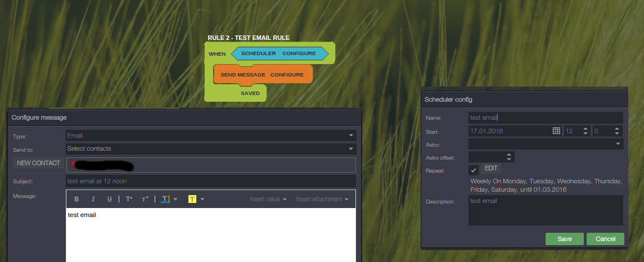This screenshot has height=262, width=644.
Task: Toggle bold formatting in message editor
Action: click(x=77, y=199)
